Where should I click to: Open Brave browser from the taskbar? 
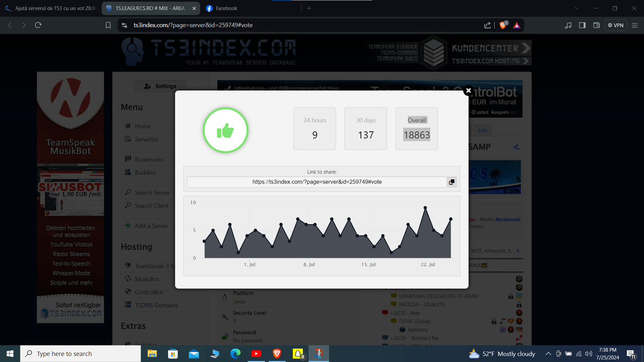(277, 354)
